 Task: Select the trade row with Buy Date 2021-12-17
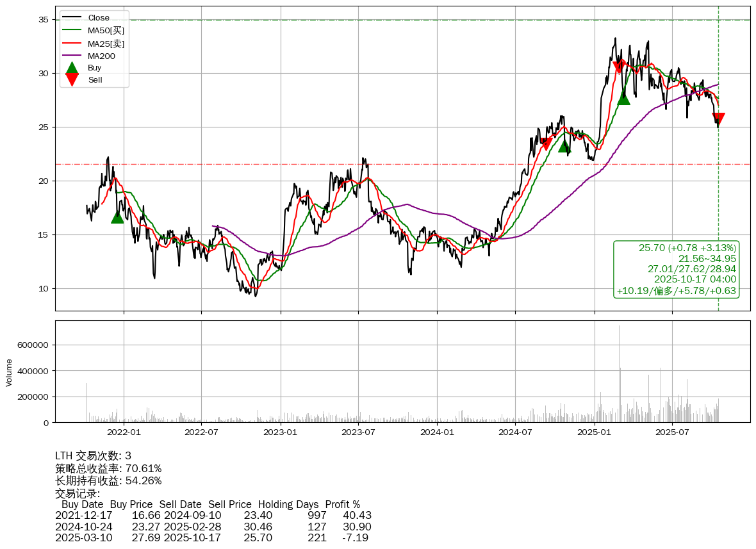[x=213, y=515]
